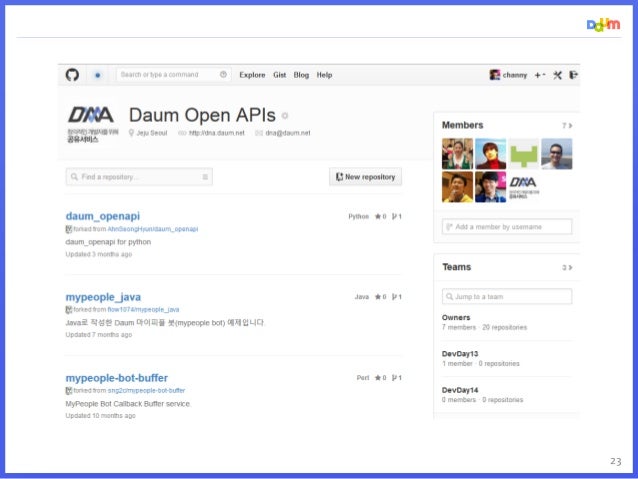Click the DNA organization logo
Viewport: 638px width, 479px height.
pyautogui.click(x=92, y=124)
